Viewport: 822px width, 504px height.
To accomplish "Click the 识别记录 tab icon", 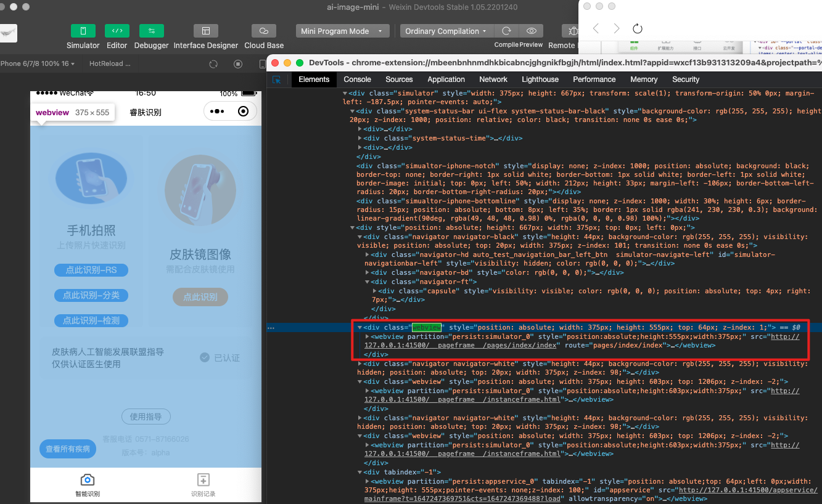I will click(x=203, y=479).
